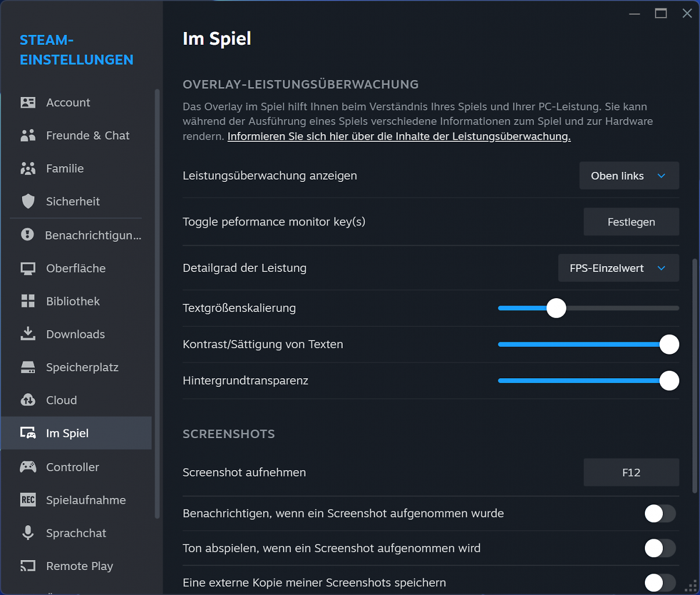This screenshot has height=595, width=700.
Task: Click the Speicherplatz drive icon
Action: coord(28,367)
